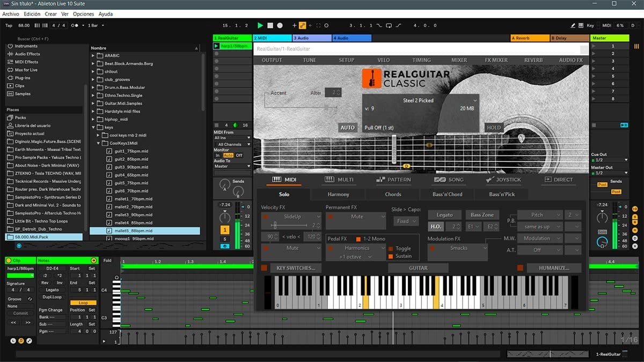Show the Notes box toggle icon
The image size is (644, 362).
(x=21, y=341)
